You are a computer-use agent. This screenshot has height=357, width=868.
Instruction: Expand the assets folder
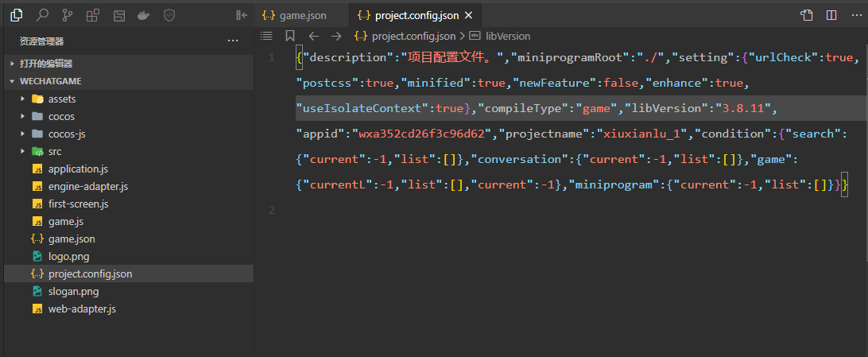pyautogui.click(x=61, y=99)
